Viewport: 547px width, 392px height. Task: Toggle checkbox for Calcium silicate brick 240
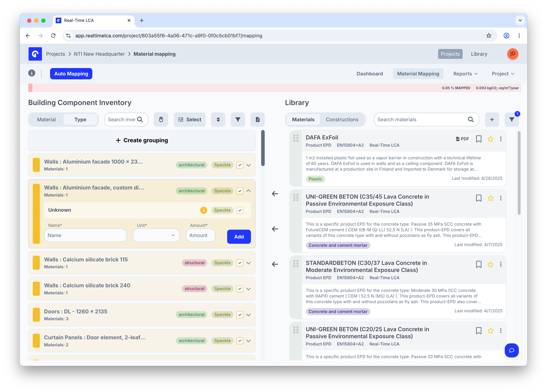tap(239, 289)
